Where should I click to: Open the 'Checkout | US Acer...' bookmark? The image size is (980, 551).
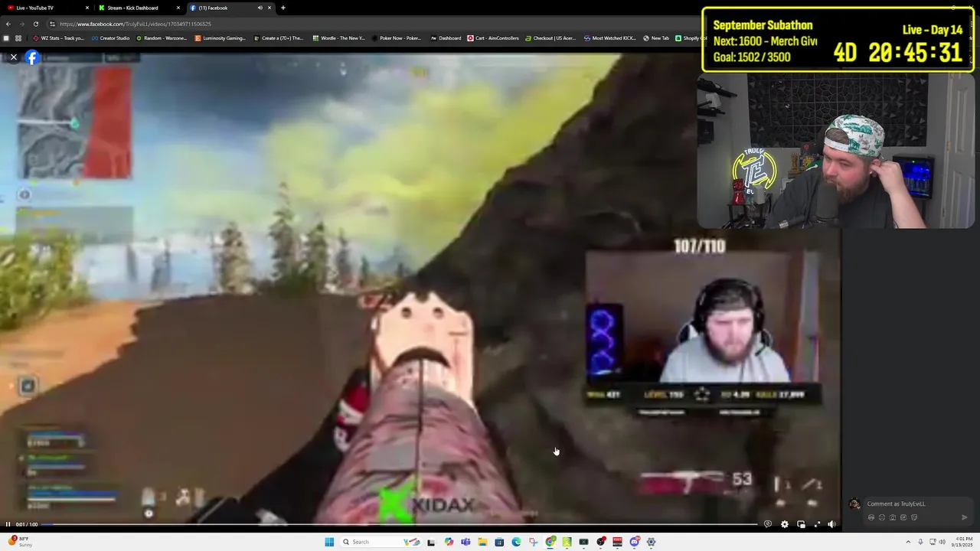(550, 38)
